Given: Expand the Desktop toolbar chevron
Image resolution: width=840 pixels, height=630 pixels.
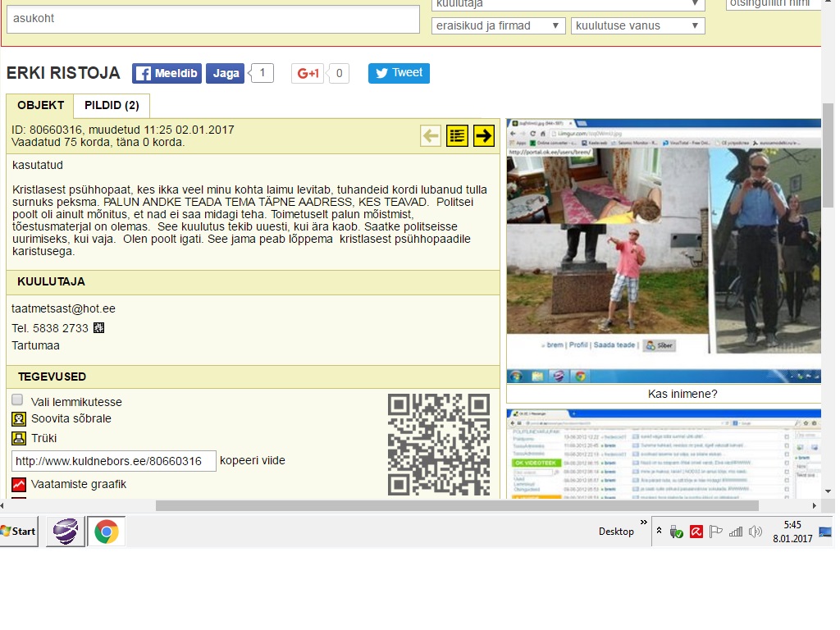Looking at the screenshot, I should point(643,523).
